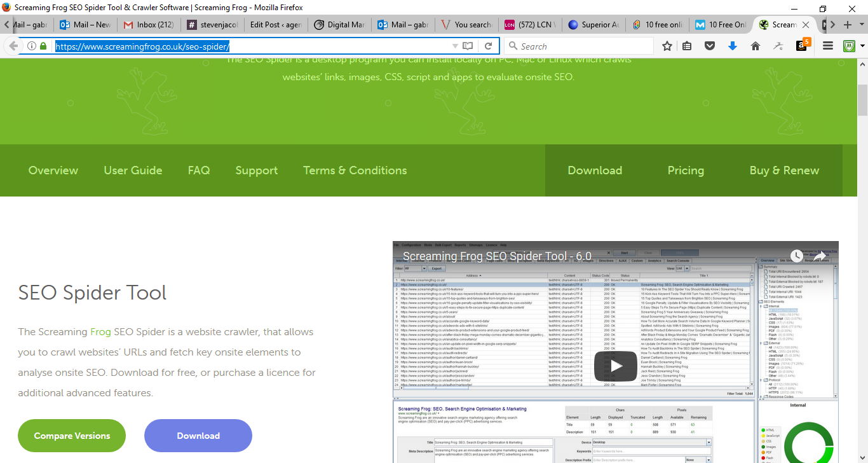Switch to the (572) LCN tab
The width and height of the screenshot is (868, 463).
click(530, 25)
